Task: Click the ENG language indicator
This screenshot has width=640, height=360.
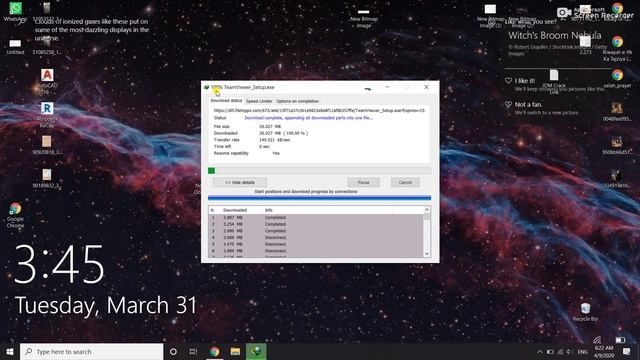Action: pos(582,351)
